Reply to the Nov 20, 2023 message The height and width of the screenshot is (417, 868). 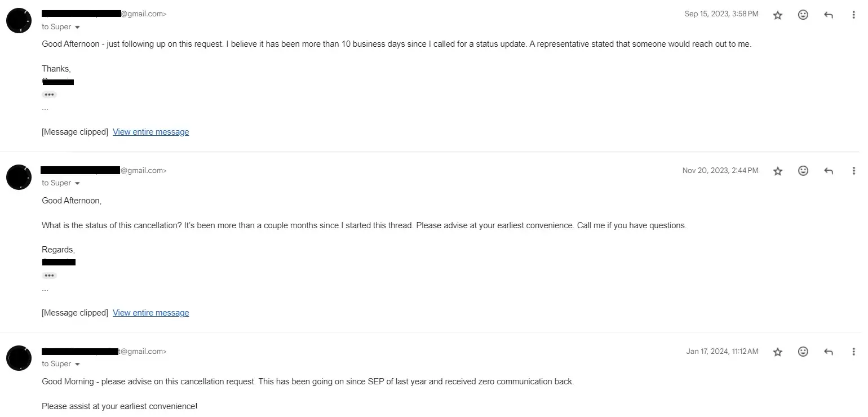(829, 171)
